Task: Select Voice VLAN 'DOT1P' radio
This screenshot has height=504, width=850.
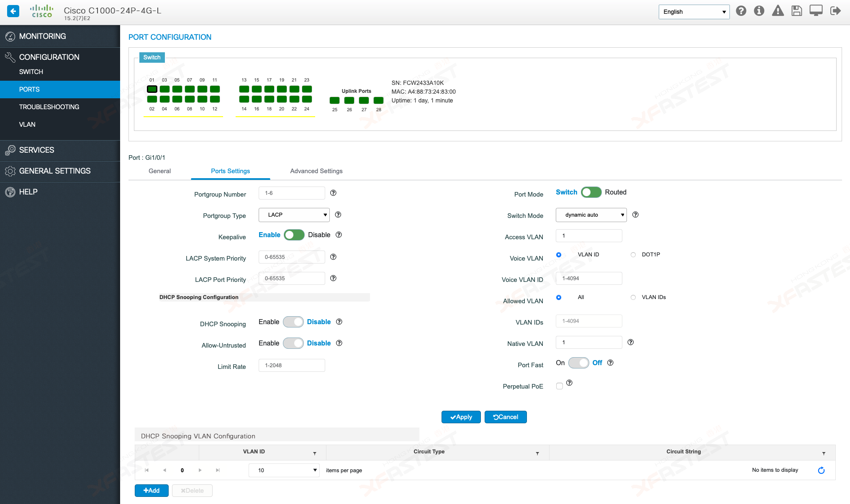Action: pyautogui.click(x=633, y=255)
